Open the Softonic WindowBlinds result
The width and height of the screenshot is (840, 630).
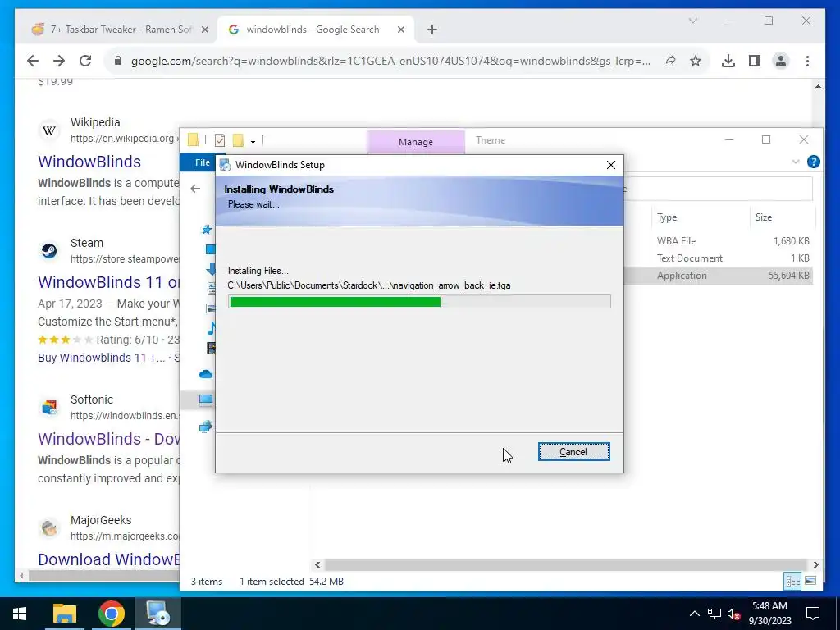109,439
